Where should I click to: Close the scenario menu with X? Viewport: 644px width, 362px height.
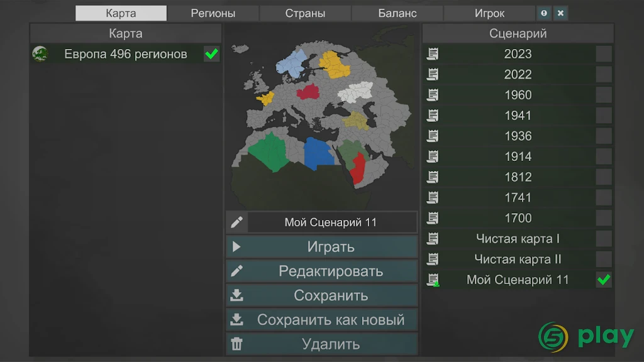pos(560,13)
